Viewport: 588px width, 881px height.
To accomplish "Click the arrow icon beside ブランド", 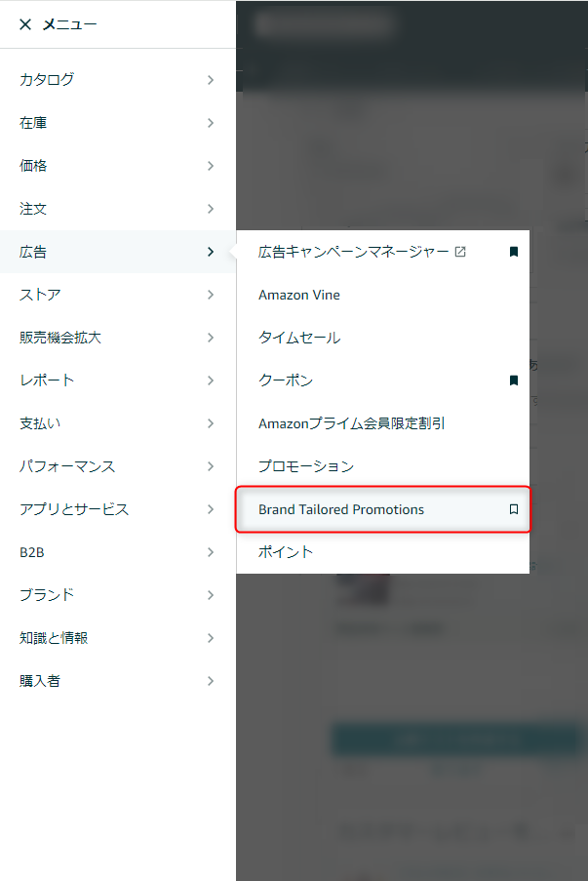I will click(211, 595).
